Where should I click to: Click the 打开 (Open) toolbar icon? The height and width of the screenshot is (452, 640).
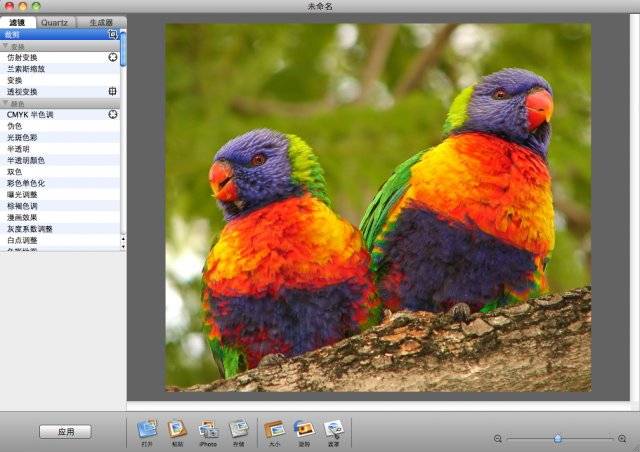pos(147,429)
